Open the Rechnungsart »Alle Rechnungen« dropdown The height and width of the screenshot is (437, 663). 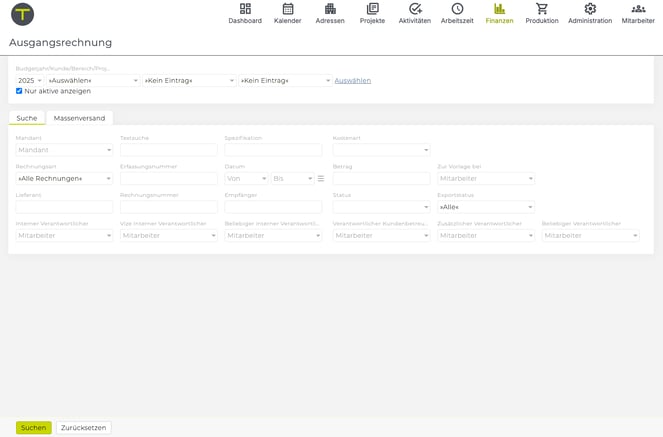(x=64, y=179)
